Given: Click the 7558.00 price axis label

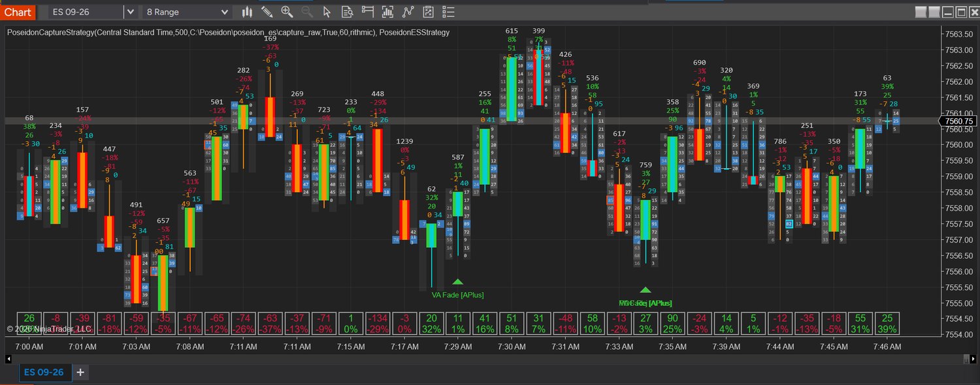Looking at the screenshot, I should click(x=958, y=208).
